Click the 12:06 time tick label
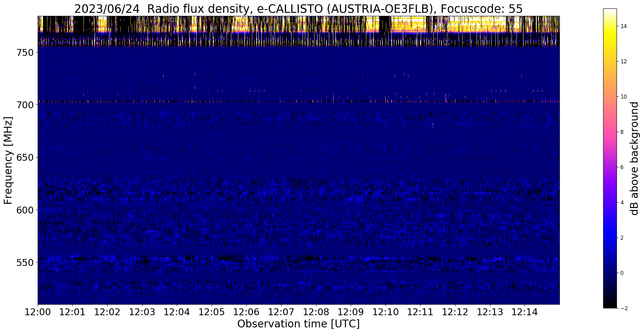 [247, 312]
